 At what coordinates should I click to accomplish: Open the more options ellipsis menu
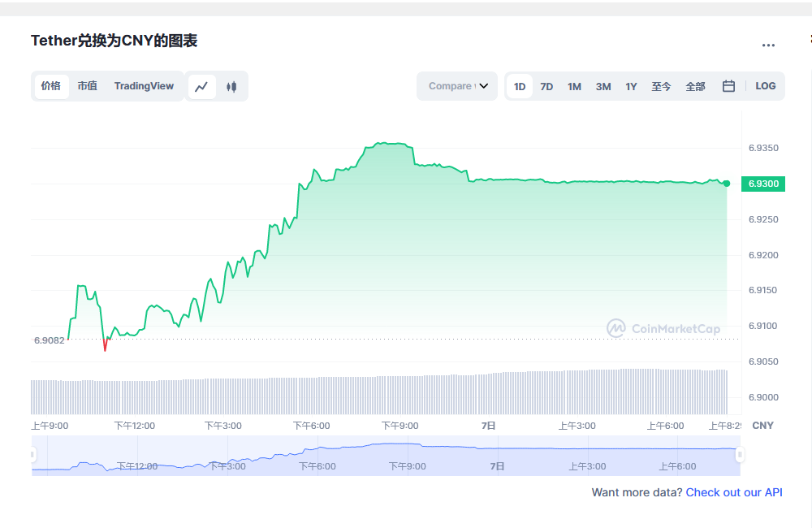click(x=768, y=45)
